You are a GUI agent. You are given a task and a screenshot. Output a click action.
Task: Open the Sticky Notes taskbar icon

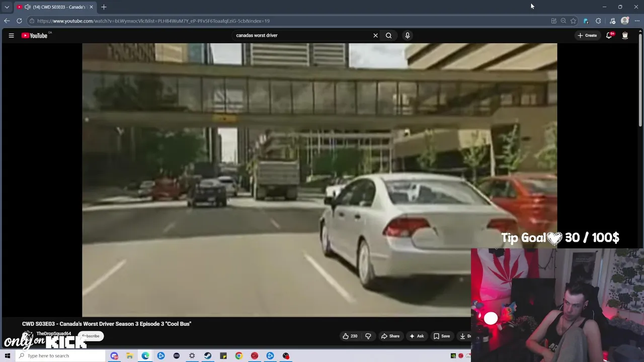(x=223, y=355)
